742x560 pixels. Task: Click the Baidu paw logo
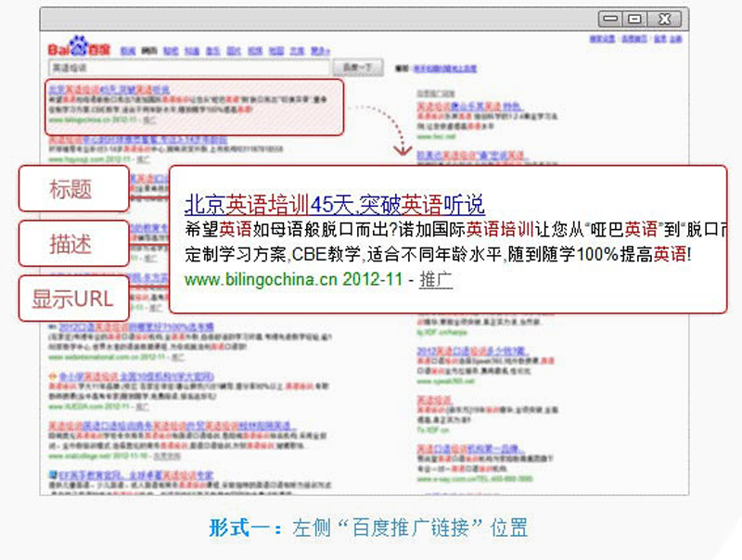click(x=79, y=47)
